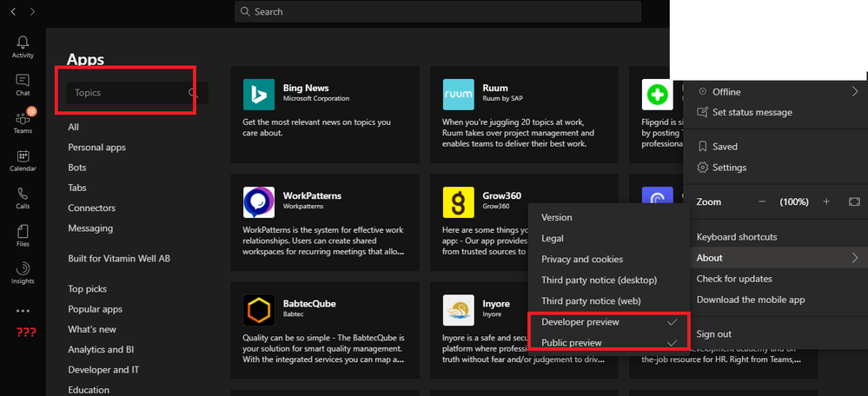The image size is (868, 396).
Task: Open Calendar from the sidebar
Action: [x=23, y=161]
